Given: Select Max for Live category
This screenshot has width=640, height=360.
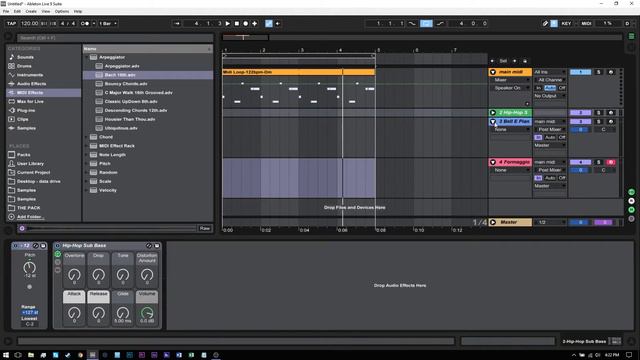Looking at the screenshot, I should click(x=30, y=102).
